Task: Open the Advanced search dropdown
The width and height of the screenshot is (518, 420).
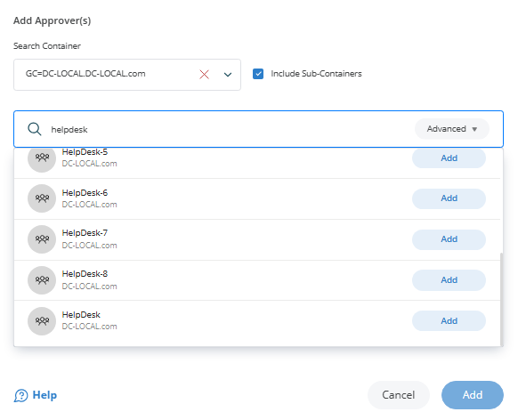Action: click(x=451, y=129)
